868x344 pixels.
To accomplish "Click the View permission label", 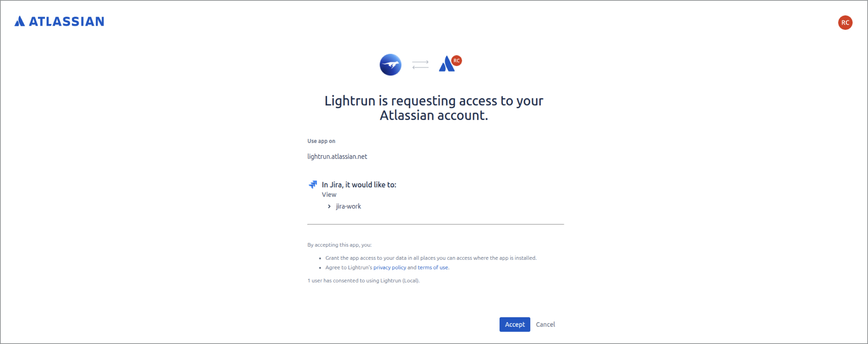I will [x=329, y=195].
